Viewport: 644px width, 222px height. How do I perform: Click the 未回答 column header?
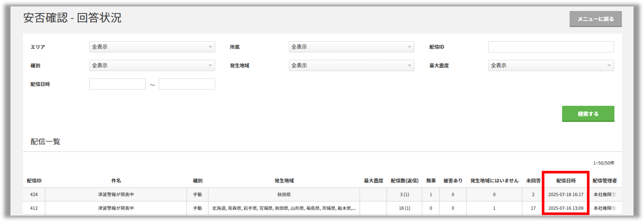pos(533,181)
